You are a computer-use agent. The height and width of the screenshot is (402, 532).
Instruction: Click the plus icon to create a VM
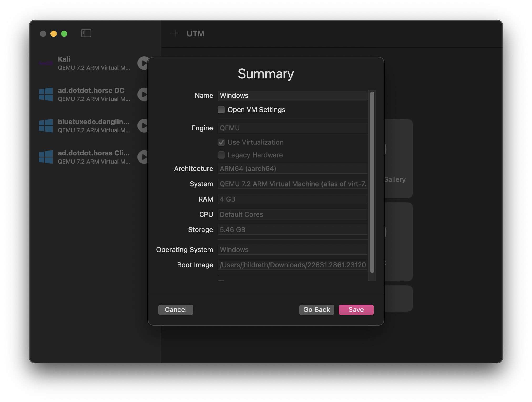tap(175, 33)
